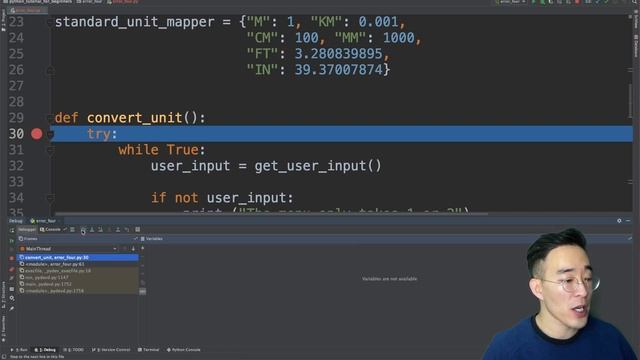Open the run configuration dropdown in top toolbar

point(510,2)
